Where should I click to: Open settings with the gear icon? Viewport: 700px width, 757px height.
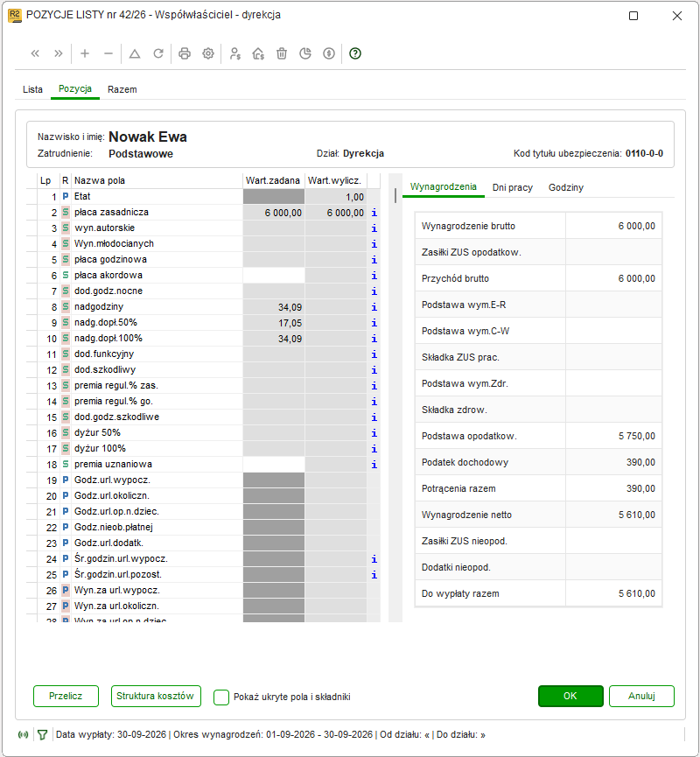(208, 53)
